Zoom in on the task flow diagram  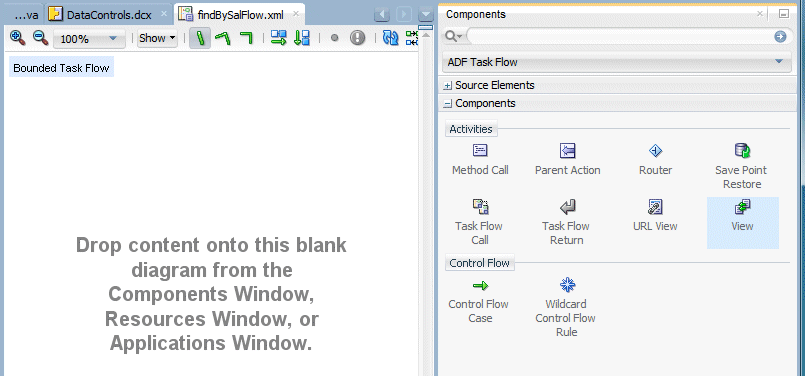(17, 37)
